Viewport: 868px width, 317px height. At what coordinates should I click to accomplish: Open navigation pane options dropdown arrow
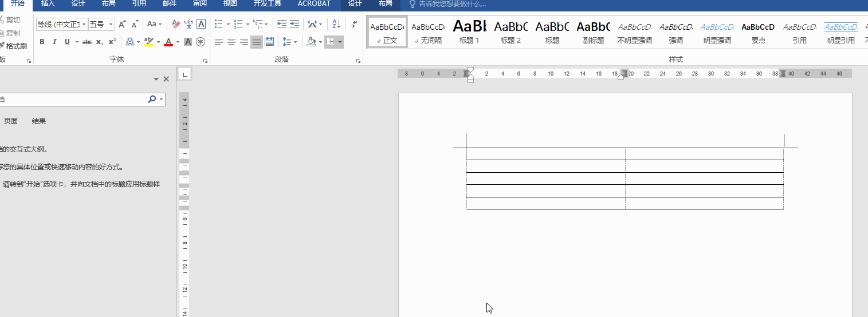coord(156,79)
